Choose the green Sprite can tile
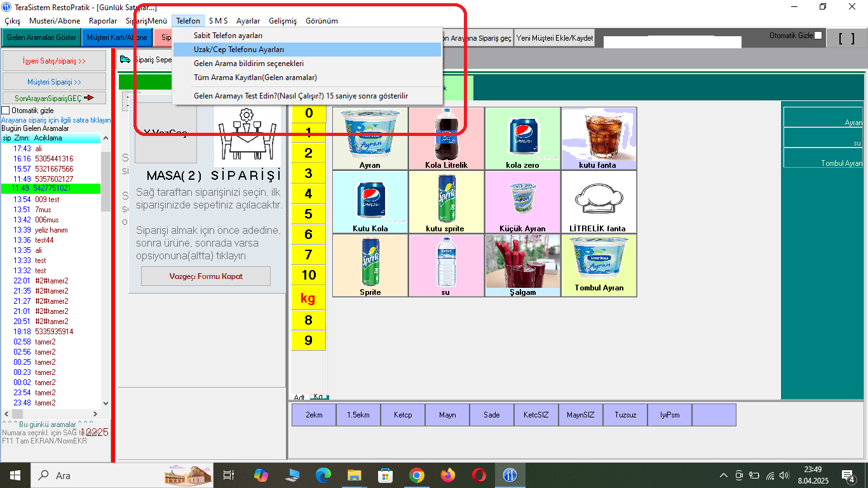The height and width of the screenshot is (488, 868). click(370, 266)
